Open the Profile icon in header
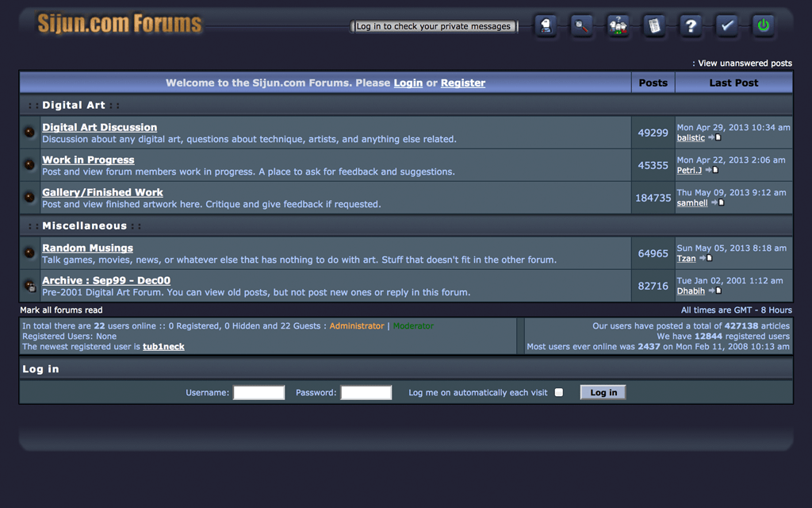Viewport: 812px width, 508px height. (x=546, y=26)
